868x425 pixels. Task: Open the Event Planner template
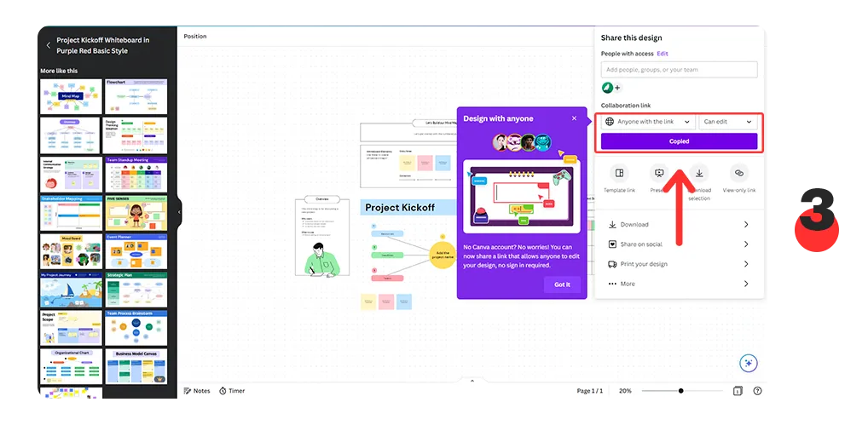pyautogui.click(x=136, y=251)
